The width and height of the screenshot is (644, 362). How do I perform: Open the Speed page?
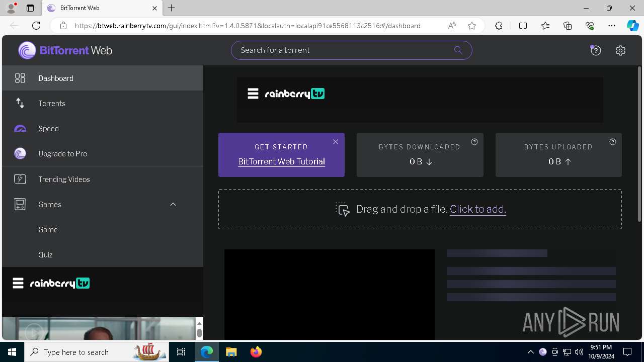coord(103,128)
